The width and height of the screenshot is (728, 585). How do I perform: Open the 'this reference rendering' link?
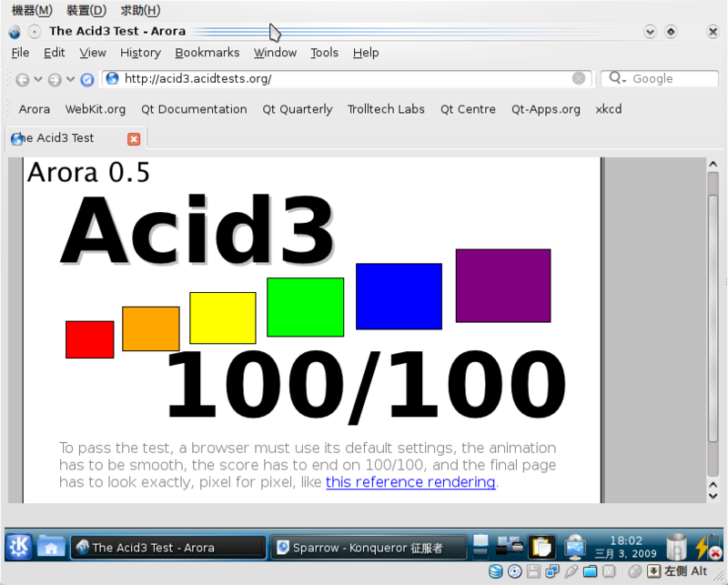click(410, 482)
